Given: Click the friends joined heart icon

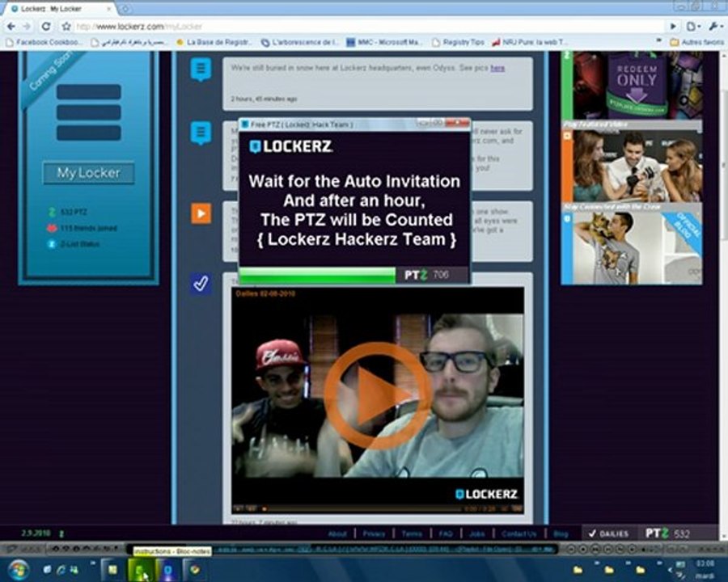Looking at the screenshot, I should (52, 228).
